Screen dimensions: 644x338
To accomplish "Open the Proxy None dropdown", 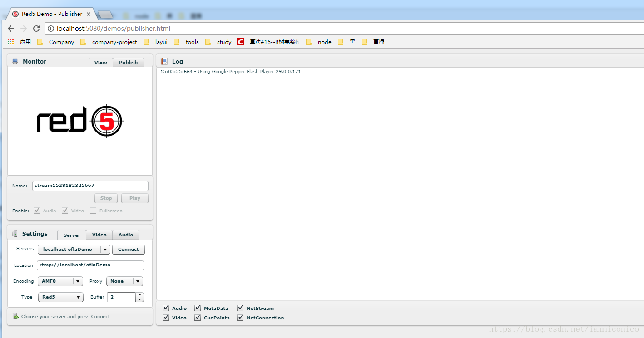I will pos(124,281).
